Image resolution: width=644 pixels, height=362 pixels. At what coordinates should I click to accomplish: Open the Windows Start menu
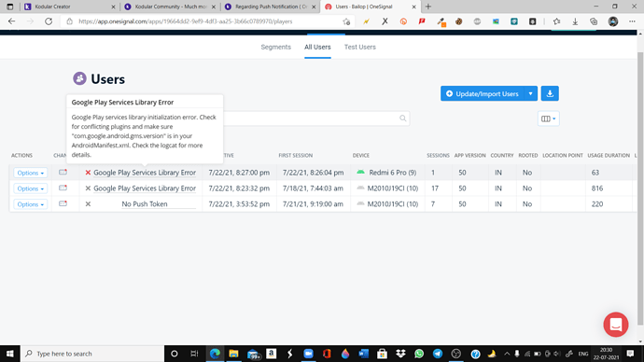pos(10,354)
